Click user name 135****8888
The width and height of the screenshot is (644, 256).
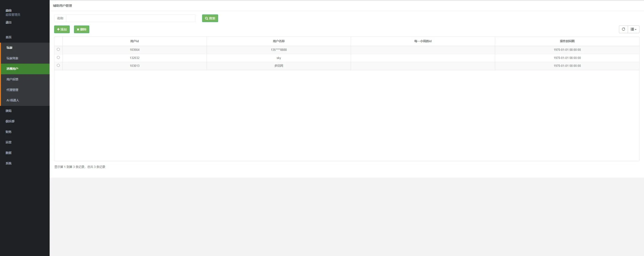click(279, 50)
